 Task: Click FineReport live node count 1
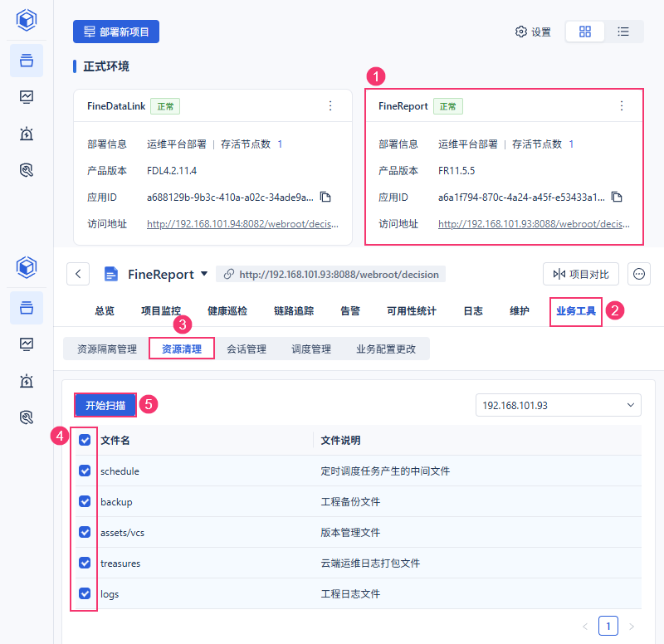[571, 144]
